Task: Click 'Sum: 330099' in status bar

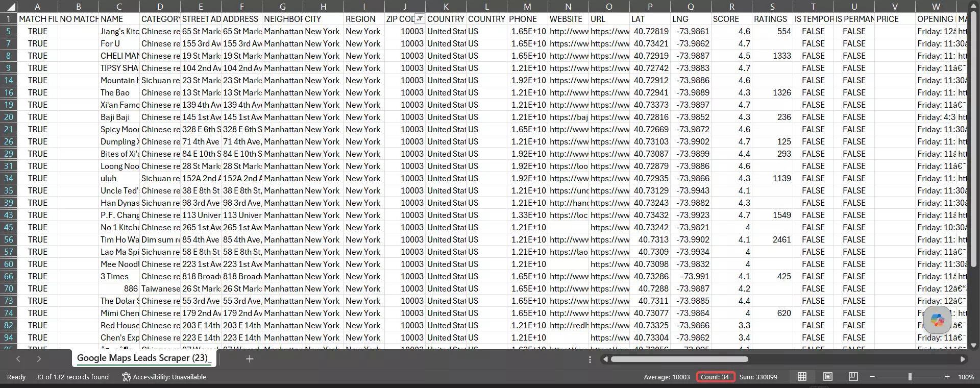Action: tap(758, 377)
